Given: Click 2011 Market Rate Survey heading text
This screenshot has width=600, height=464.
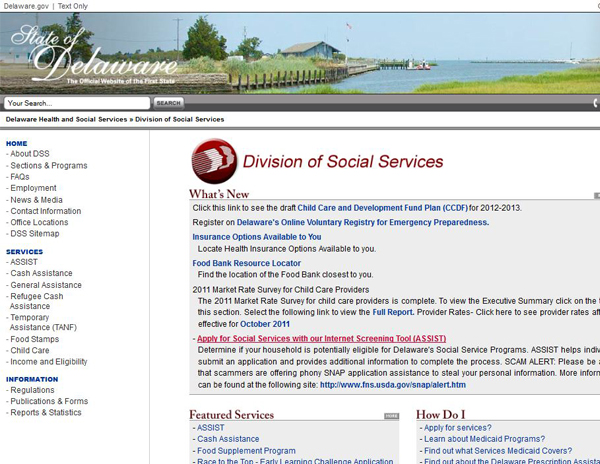Looking at the screenshot, I should tap(281, 290).
